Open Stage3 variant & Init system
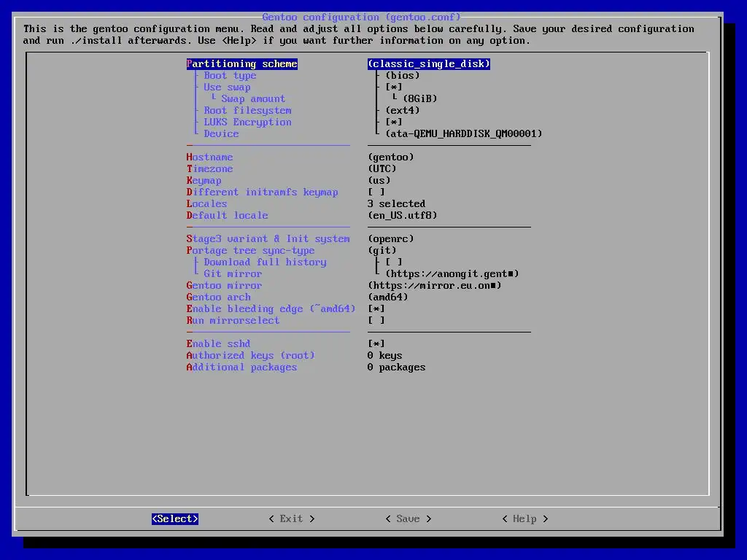747x560 pixels. (268, 238)
